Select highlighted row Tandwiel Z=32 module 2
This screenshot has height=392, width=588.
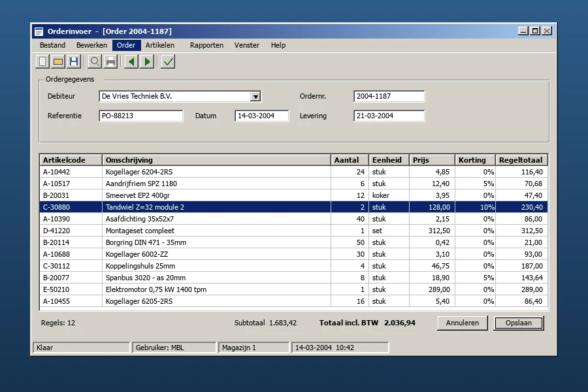click(293, 207)
